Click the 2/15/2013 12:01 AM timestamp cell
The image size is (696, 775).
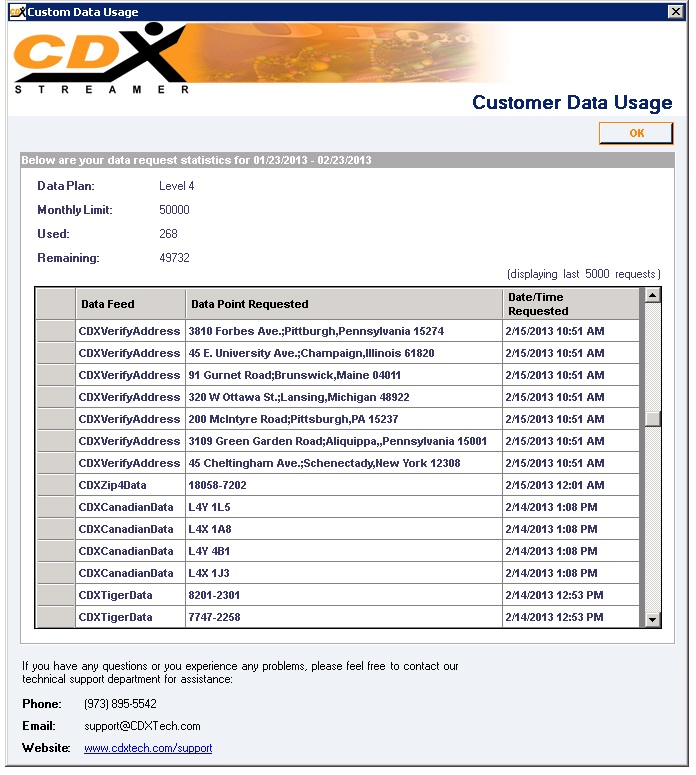[571, 485]
